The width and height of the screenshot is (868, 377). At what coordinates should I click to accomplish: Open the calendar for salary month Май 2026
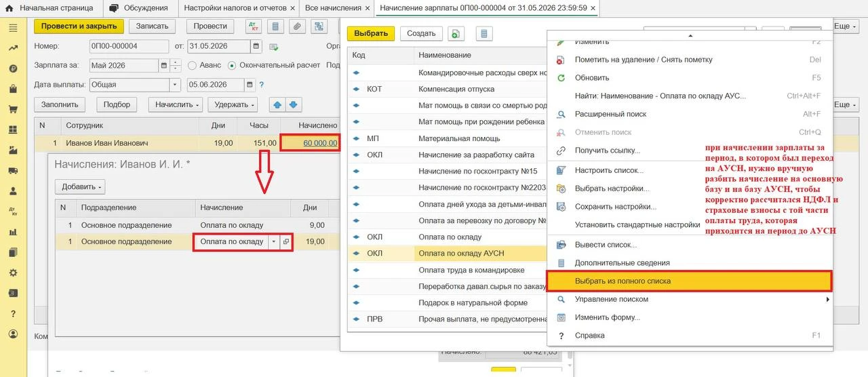(x=163, y=66)
